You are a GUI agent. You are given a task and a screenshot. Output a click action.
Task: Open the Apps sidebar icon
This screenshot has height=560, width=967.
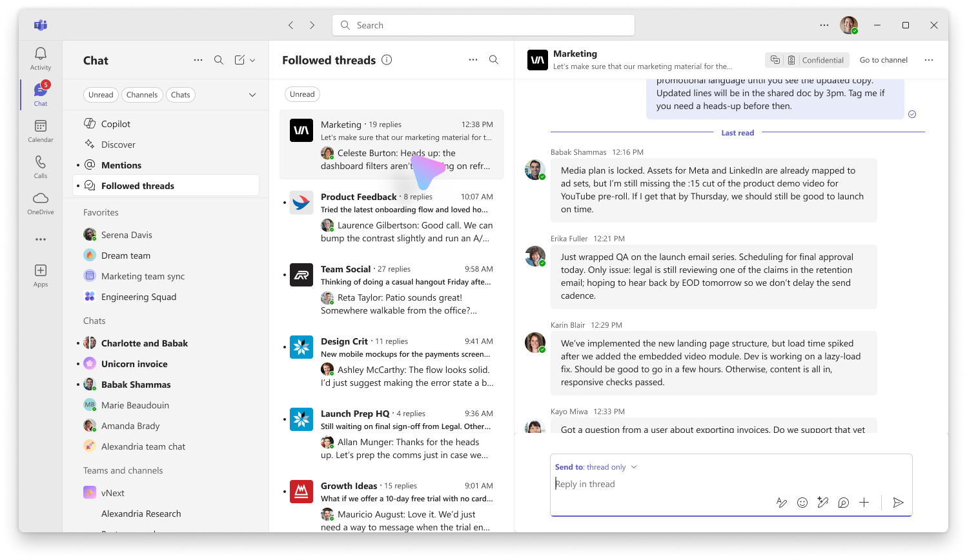[40, 272]
